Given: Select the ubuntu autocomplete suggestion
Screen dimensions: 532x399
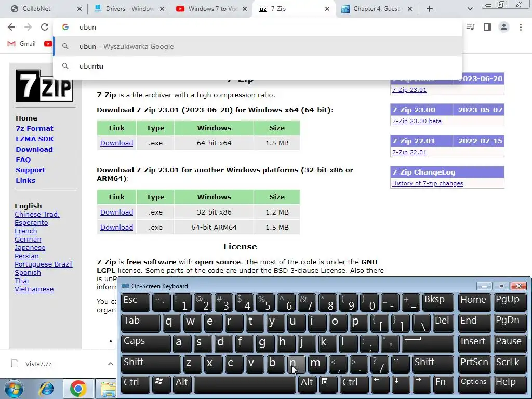Looking at the screenshot, I should point(258,66).
